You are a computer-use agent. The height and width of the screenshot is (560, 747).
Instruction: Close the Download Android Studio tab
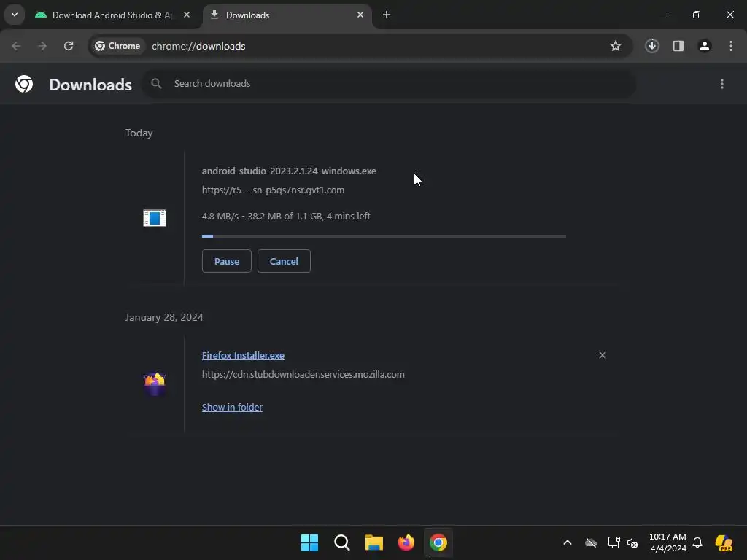[187, 15]
